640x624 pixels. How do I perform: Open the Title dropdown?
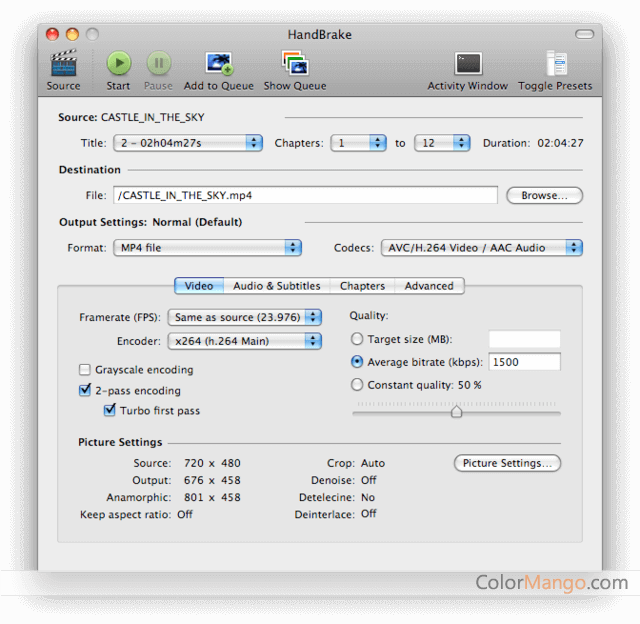[x=188, y=143]
